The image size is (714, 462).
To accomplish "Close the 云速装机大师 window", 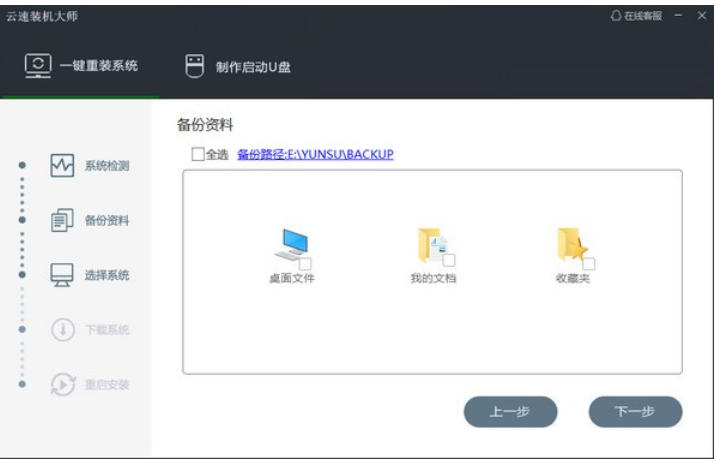I will (x=702, y=15).
